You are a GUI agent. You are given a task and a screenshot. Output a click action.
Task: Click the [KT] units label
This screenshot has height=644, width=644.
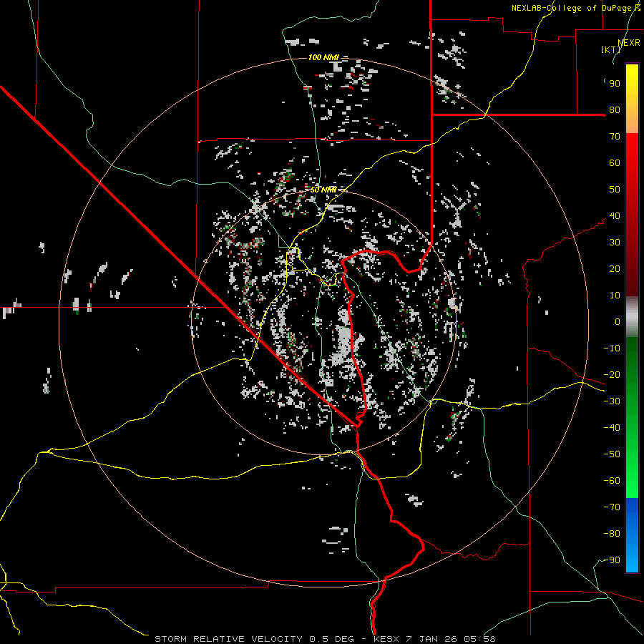[610, 49]
